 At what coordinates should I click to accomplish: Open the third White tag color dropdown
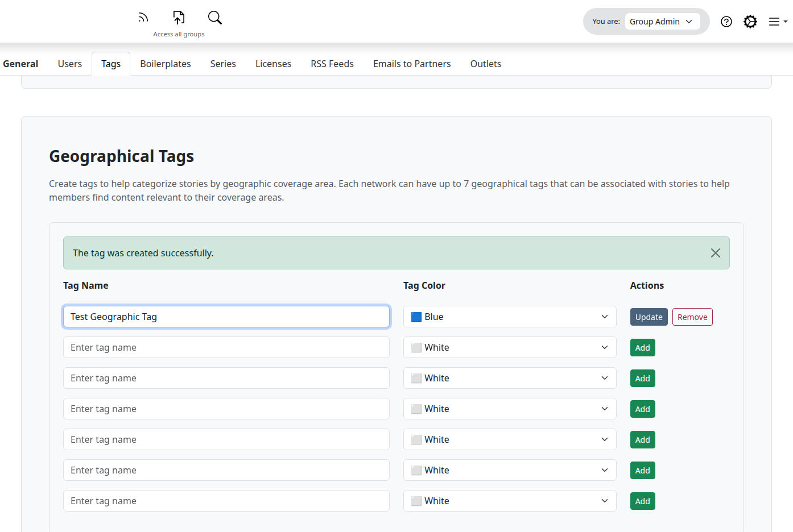point(510,409)
